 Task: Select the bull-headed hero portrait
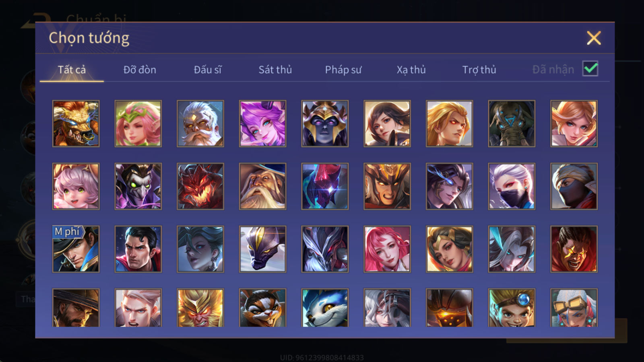click(76, 123)
